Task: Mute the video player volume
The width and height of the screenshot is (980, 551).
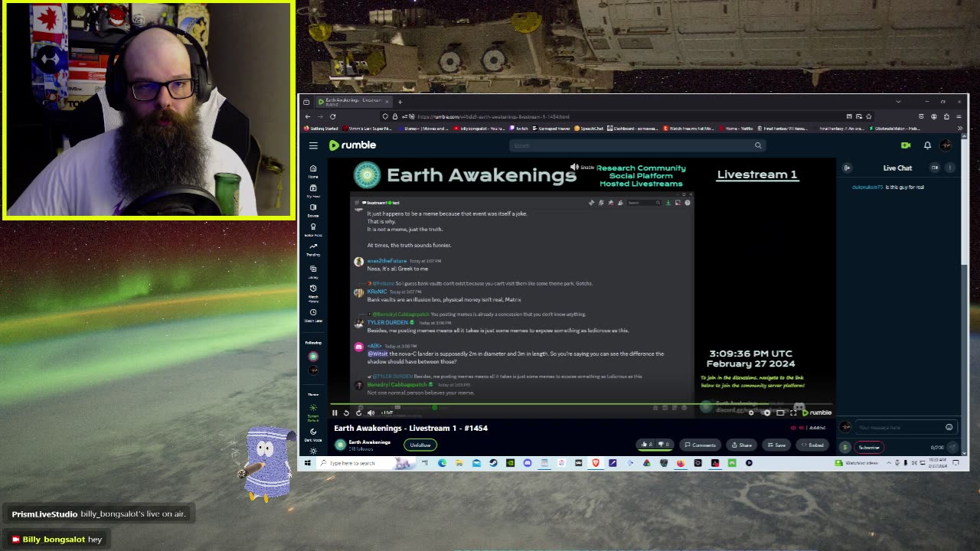Action: [x=371, y=412]
